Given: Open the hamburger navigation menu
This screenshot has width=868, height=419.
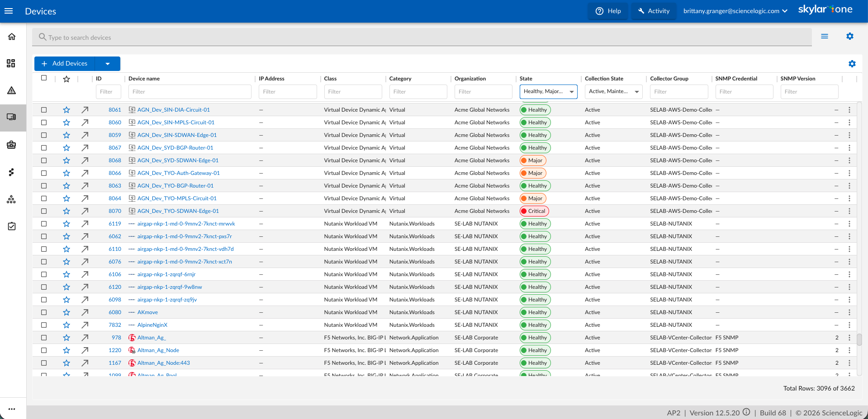Looking at the screenshot, I should (x=9, y=11).
